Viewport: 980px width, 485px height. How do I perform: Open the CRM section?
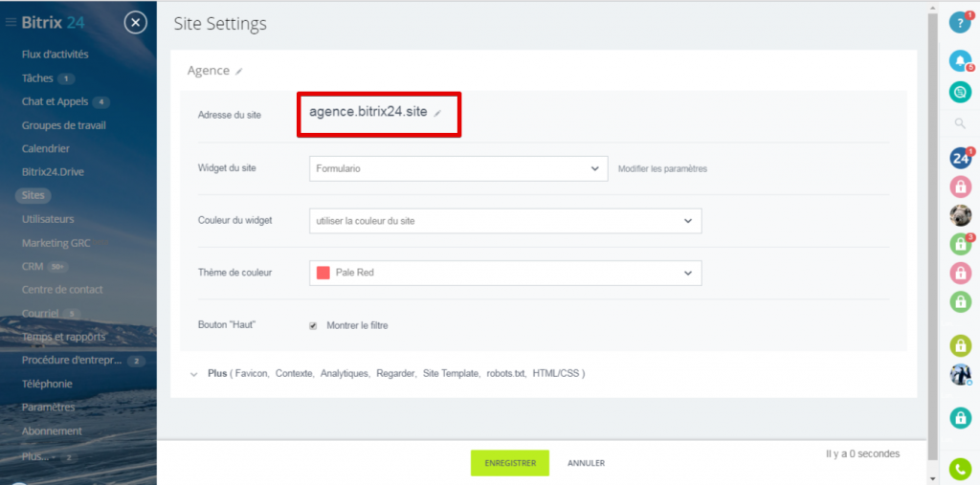[33, 266]
